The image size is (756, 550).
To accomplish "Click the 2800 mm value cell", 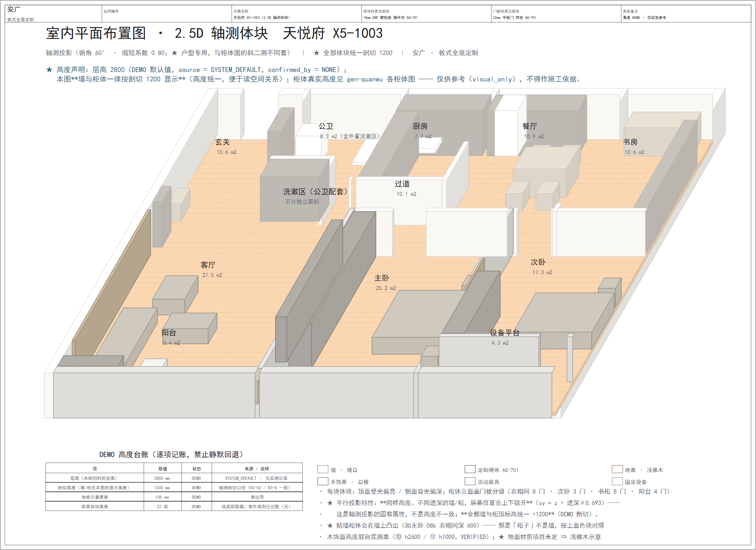I will [162, 478].
